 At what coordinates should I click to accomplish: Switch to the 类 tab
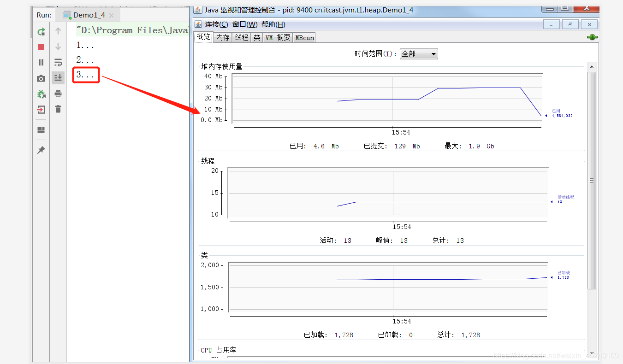tap(257, 38)
